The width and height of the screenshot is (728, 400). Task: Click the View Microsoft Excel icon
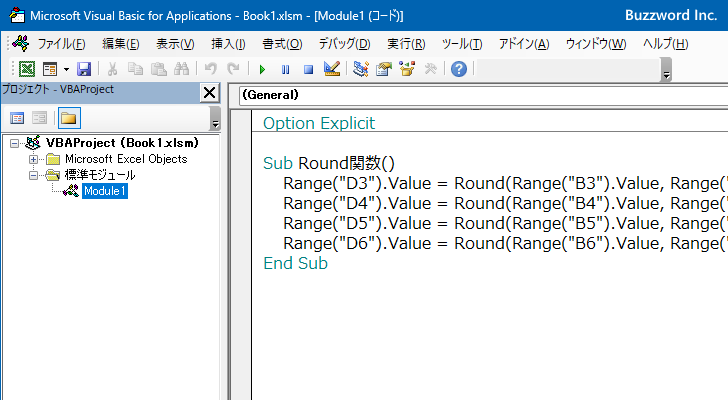tap(27, 69)
